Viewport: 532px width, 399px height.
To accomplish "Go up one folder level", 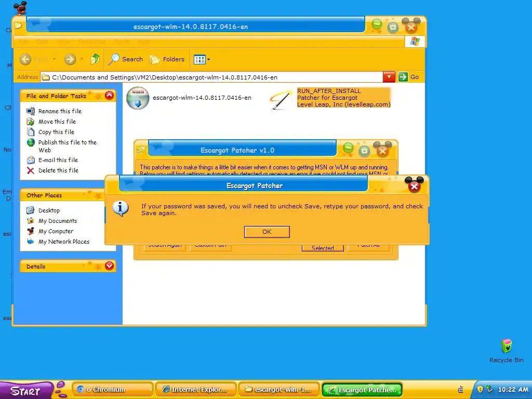I will pyautogui.click(x=95, y=59).
